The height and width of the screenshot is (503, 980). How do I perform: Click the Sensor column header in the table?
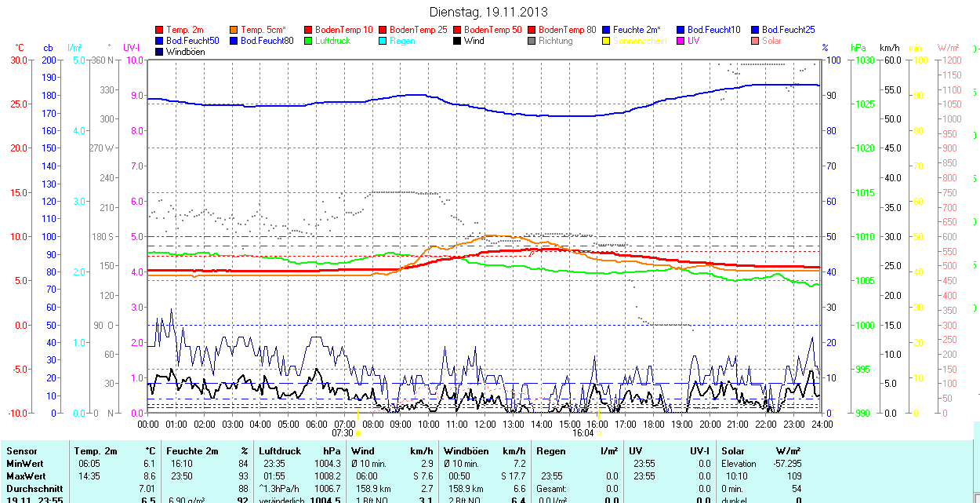pos(22,451)
